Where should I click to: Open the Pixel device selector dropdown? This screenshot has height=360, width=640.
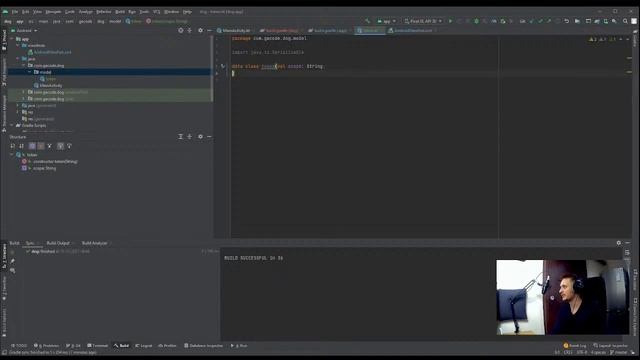(423, 21)
